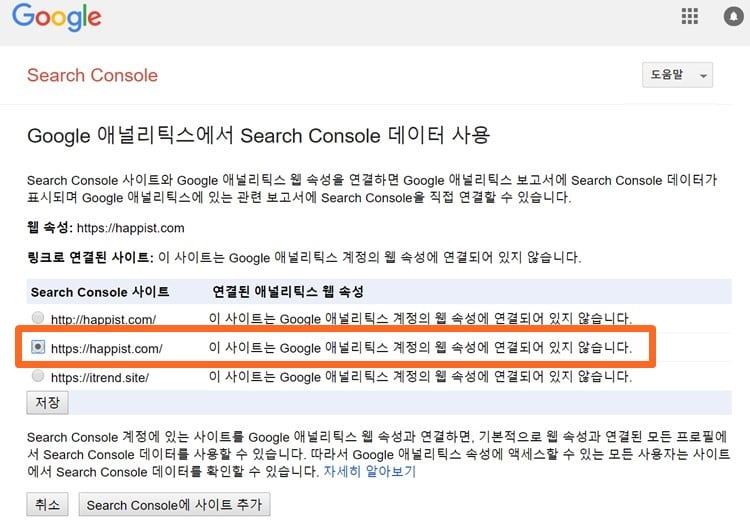Click the page heading about Search Console 데이터 사용
The image size is (750, 528).
tap(258, 136)
